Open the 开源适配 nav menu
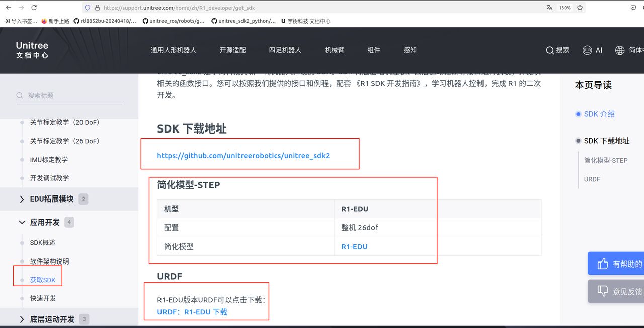The image size is (644, 328). [233, 50]
